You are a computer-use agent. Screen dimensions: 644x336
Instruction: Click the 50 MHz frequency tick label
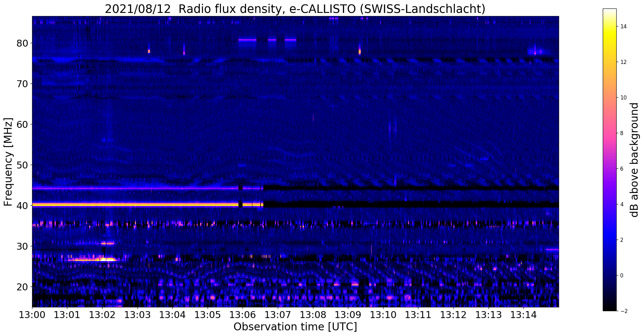pyautogui.click(x=22, y=165)
